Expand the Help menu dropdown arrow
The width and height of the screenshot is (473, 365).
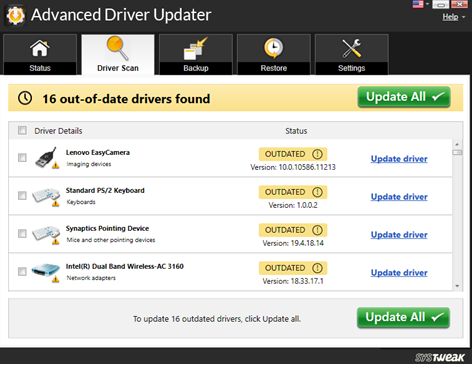coord(464,17)
